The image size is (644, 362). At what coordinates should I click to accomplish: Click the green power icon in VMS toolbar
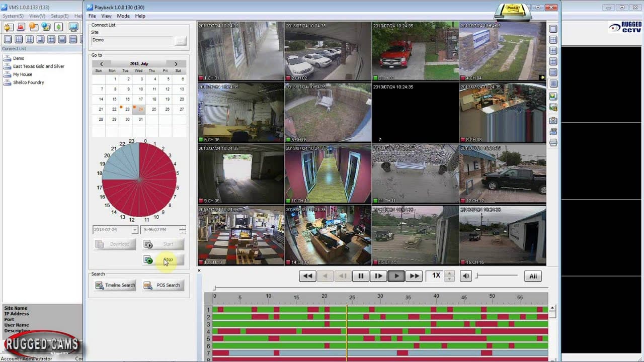coord(59,27)
